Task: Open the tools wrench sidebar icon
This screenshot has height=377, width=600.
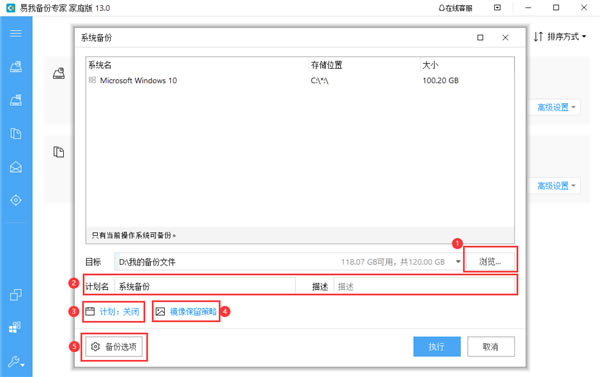Action: [16, 362]
